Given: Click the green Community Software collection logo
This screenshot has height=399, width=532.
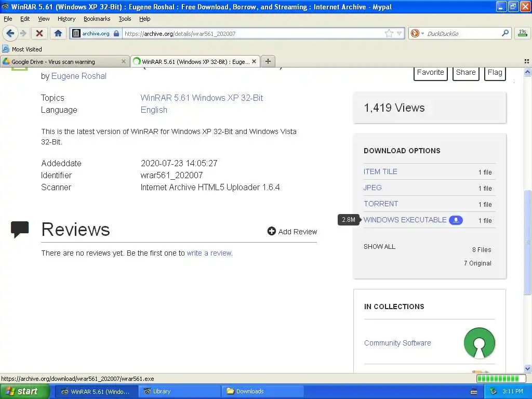Looking at the screenshot, I should click(x=479, y=343).
